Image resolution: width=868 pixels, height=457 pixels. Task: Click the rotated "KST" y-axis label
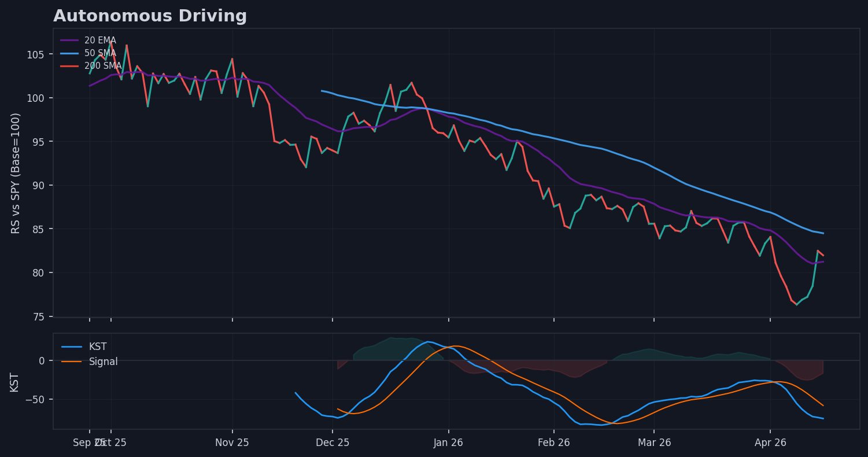pos(15,382)
